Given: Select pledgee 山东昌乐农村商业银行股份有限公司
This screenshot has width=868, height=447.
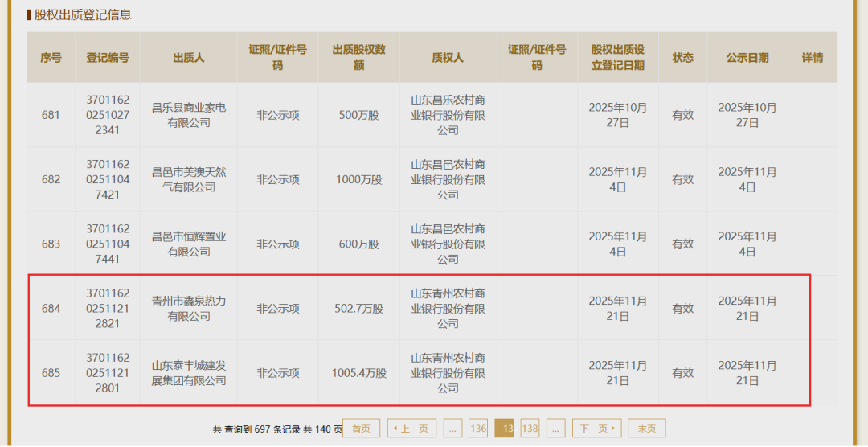Looking at the screenshot, I should [448, 115].
